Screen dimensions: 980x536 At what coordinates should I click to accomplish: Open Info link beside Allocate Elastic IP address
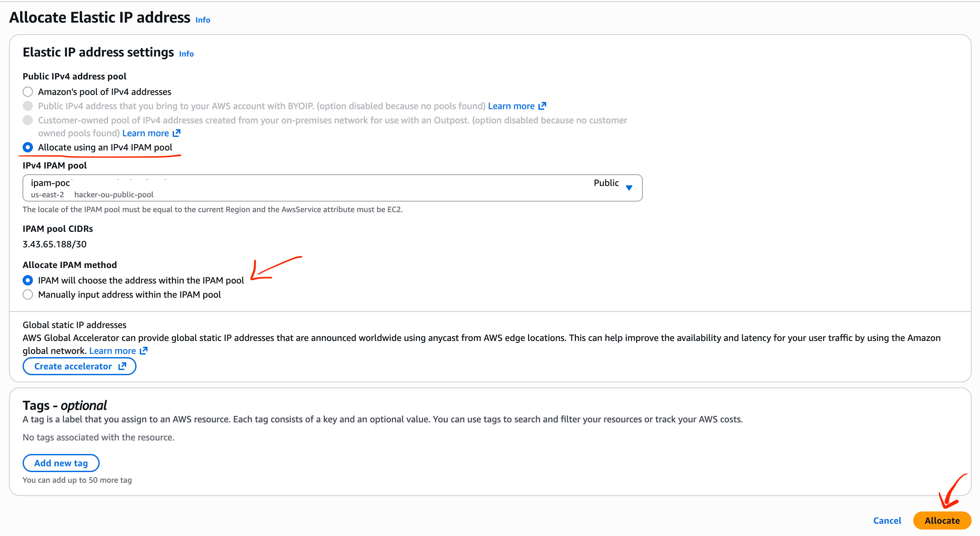(x=202, y=20)
